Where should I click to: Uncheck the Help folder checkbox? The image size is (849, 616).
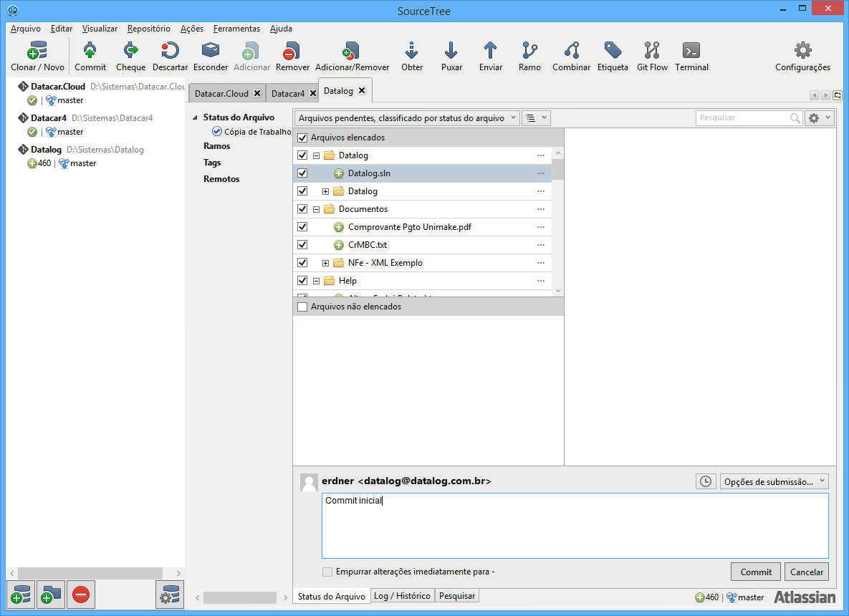coord(302,280)
